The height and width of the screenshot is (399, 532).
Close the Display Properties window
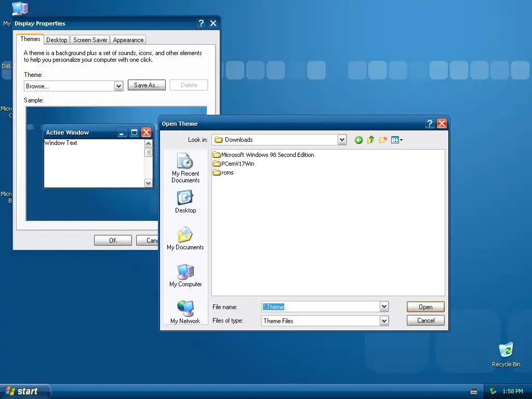[213, 23]
